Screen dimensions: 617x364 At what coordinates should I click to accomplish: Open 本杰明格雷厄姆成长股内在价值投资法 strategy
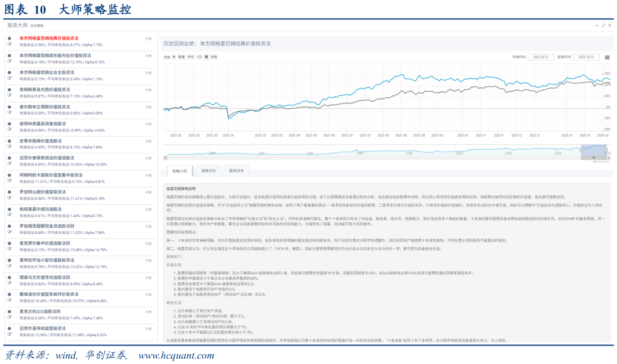55,56
